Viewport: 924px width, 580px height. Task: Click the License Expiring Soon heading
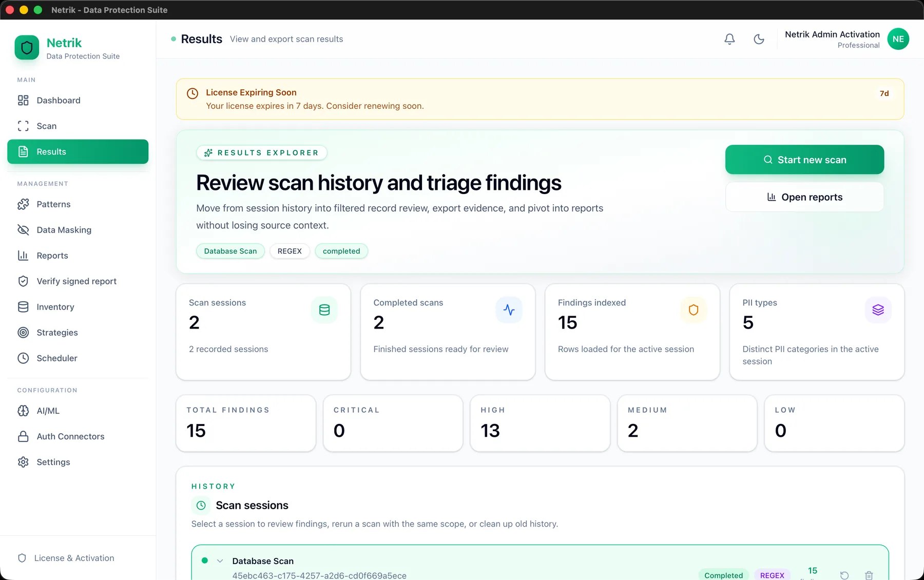pos(251,92)
